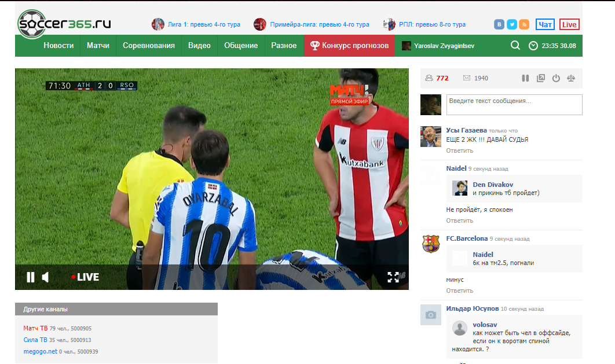Mute the video player sound
615x364 pixels.
pyautogui.click(x=46, y=277)
